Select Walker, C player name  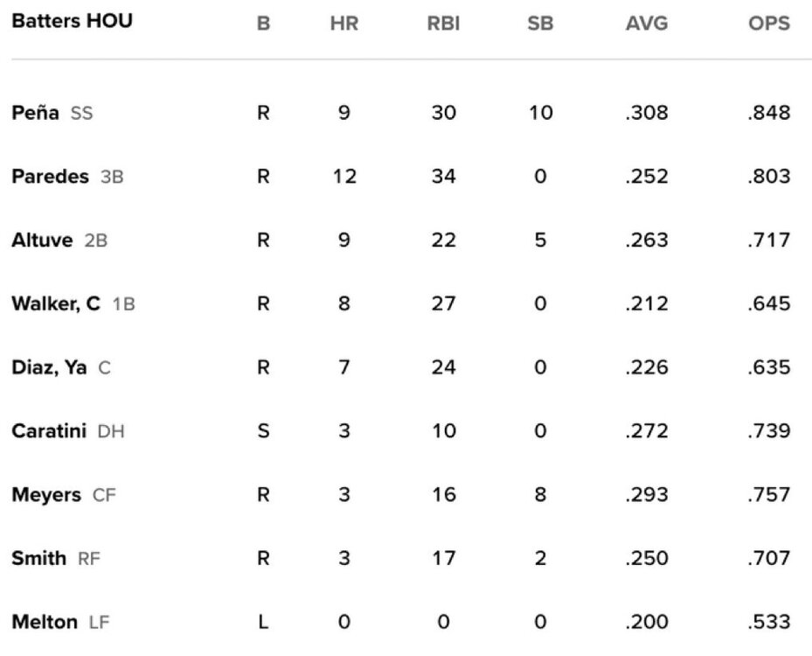[x=57, y=304]
